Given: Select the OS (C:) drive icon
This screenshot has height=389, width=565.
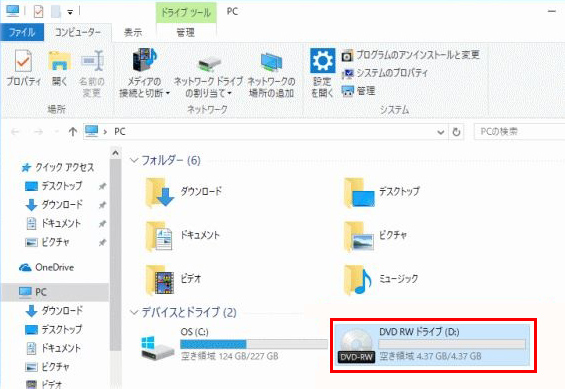Looking at the screenshot, I should tap(157, 347).
